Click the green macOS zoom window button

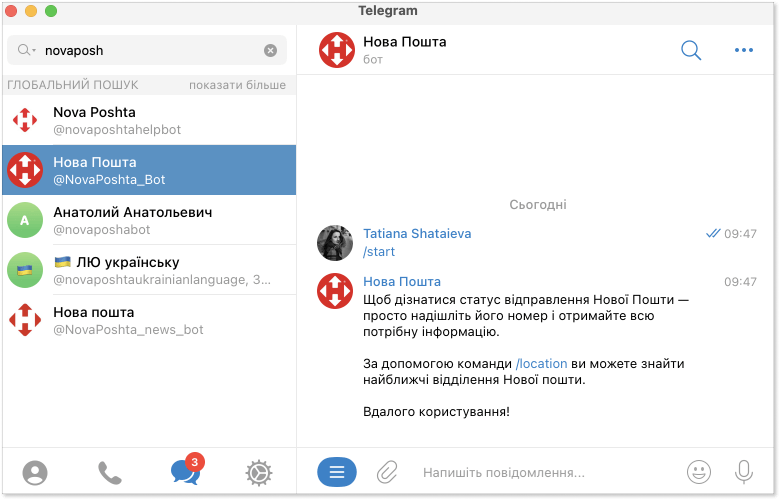(51, 10)
